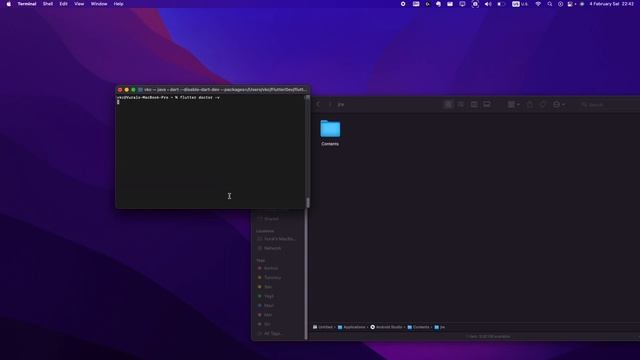Open the Finder group-by dropdown
640x360 pixels.
[513, 104]
